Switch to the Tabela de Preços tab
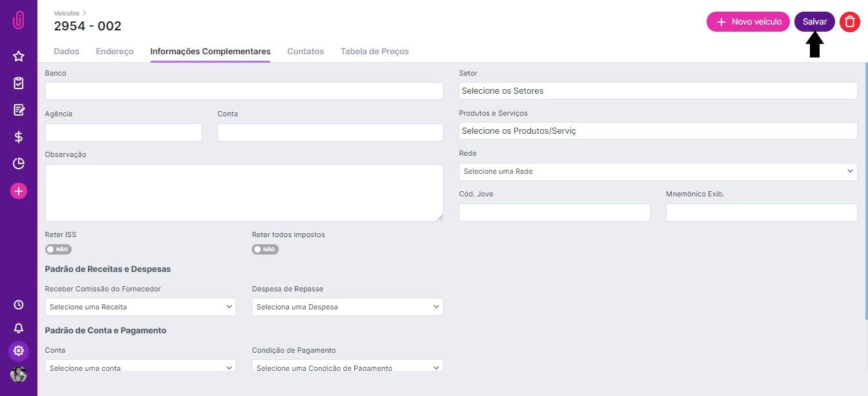The image size is (868, 396). point(375,51)
